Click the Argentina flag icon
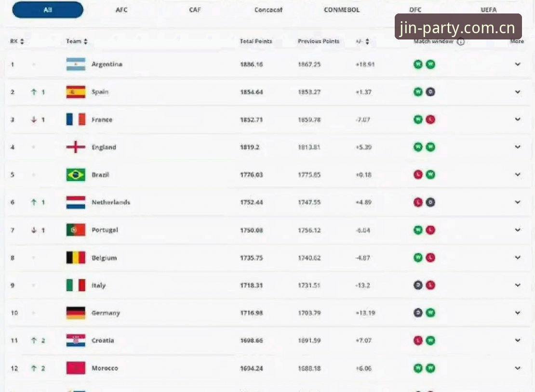Screen dimensions: 535x392 pos(76,64)
